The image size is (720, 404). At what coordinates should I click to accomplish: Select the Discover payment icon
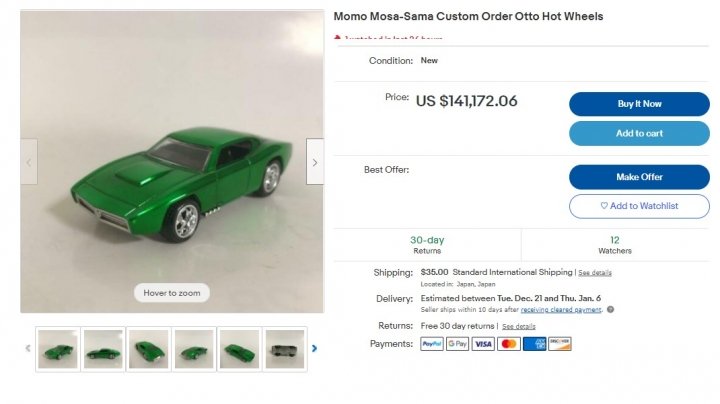[560, 344]
